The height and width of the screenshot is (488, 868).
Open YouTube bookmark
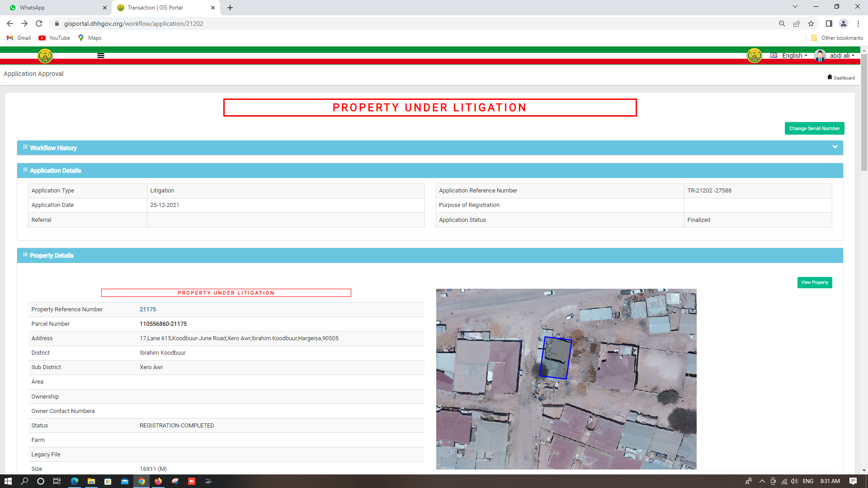tap(54, 38)
